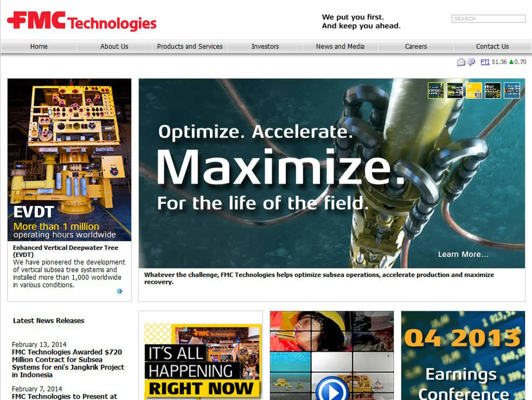Click 'More than 1 million' on EVDT image
This screenshot has width=532, height=400.
pyautogui.click(x=56, y=226)
